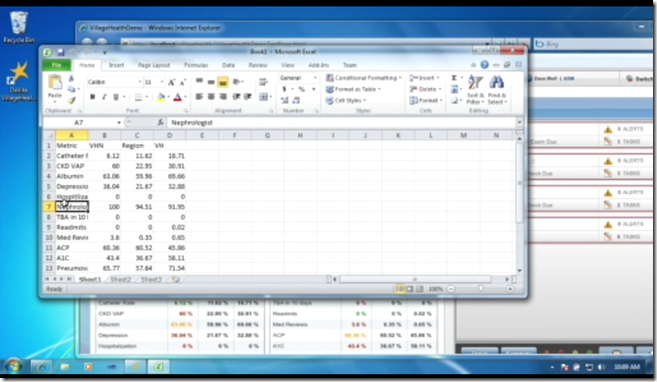Apply the red Font Color

[x=177, y=97]
